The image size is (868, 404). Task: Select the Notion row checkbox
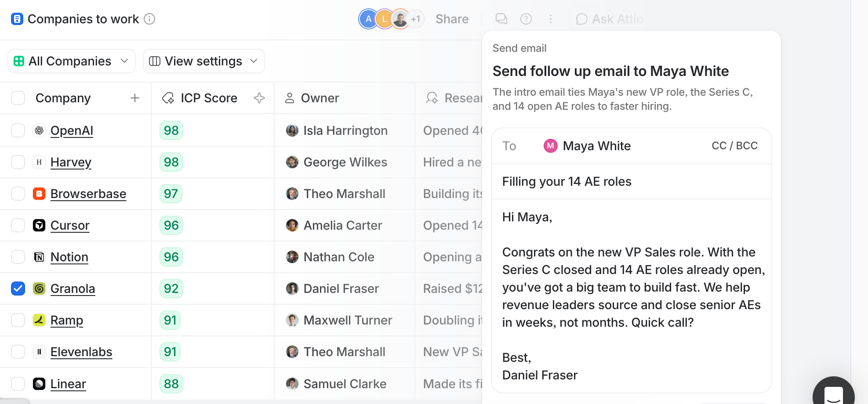(x=18, y=257)
